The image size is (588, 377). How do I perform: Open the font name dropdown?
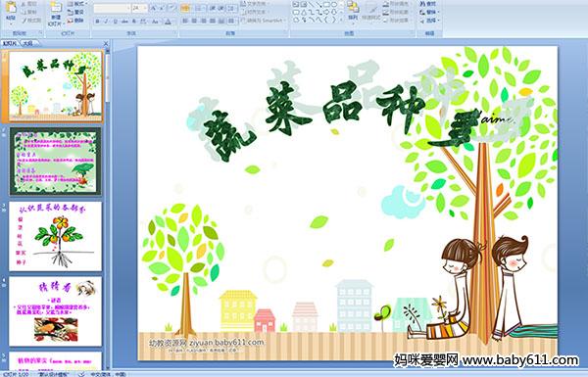click(128, 8)
